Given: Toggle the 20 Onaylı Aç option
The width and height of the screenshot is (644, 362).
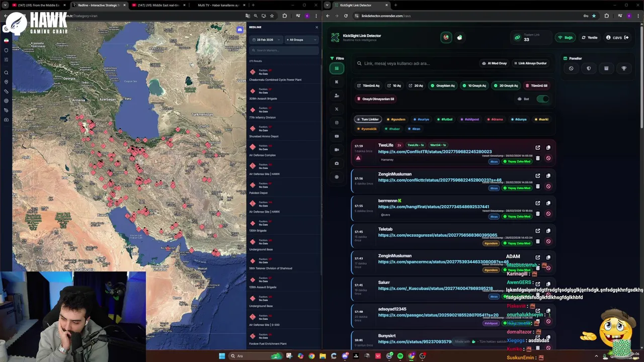Looking at the screenshot, I should click(506, 85).
